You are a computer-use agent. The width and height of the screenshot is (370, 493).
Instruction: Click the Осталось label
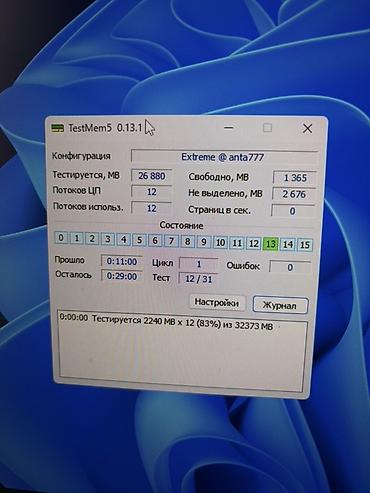point(73,275)
